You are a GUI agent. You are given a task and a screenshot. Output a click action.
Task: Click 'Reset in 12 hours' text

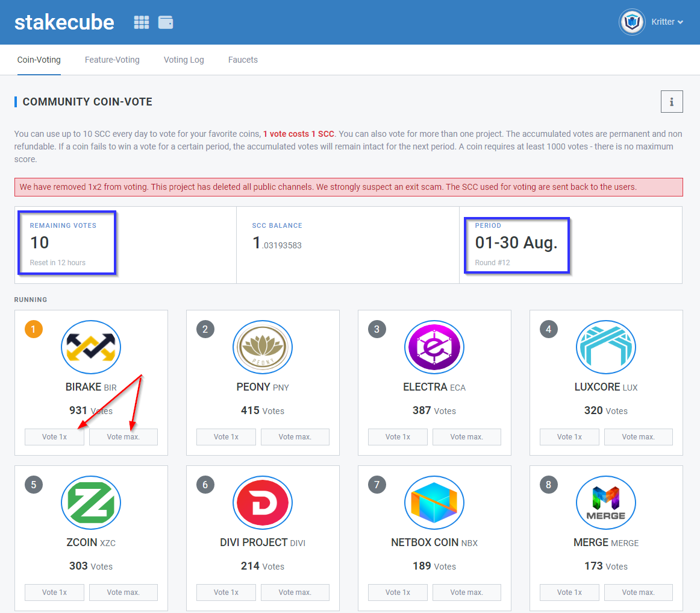[x=58, y=263]
